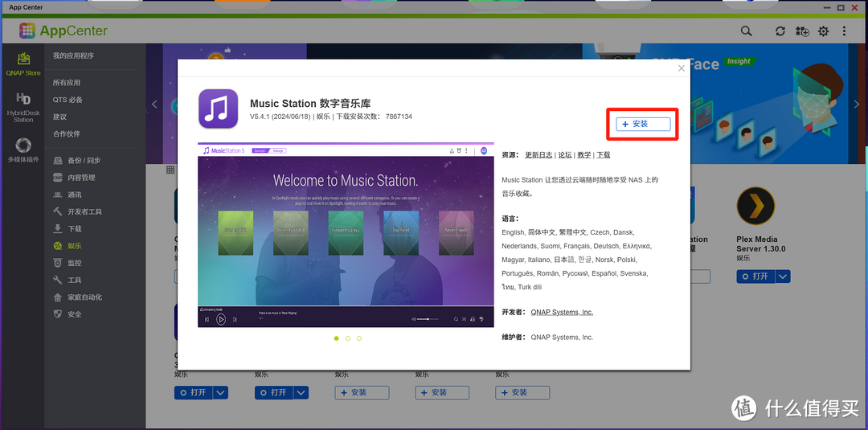Image resolution: width=868 pixels, height=430 pixels.
Task: Click the Music Station 数字音乐库 title
Action: pyautogui.click(x=310, y=104)
